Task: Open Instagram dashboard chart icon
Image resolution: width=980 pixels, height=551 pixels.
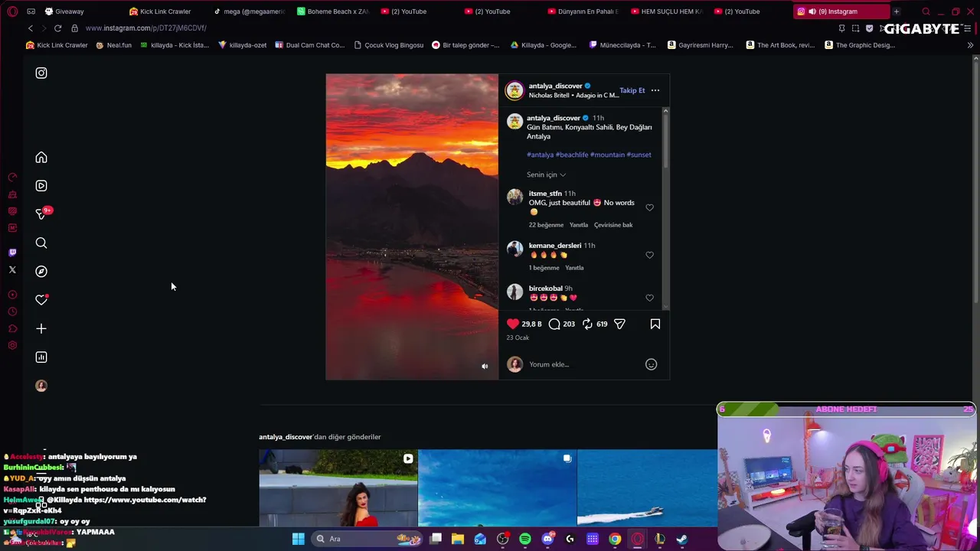Action: pos(41,357)
